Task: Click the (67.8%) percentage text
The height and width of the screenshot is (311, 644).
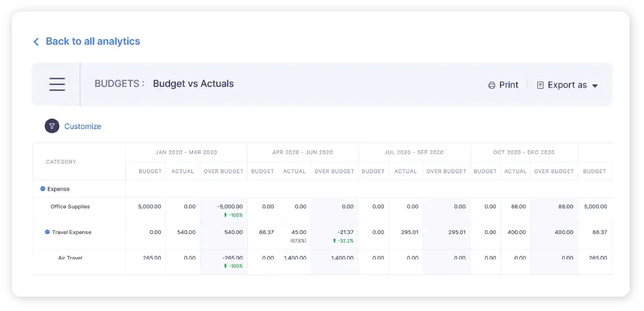Action: click(x=298, y=241)
